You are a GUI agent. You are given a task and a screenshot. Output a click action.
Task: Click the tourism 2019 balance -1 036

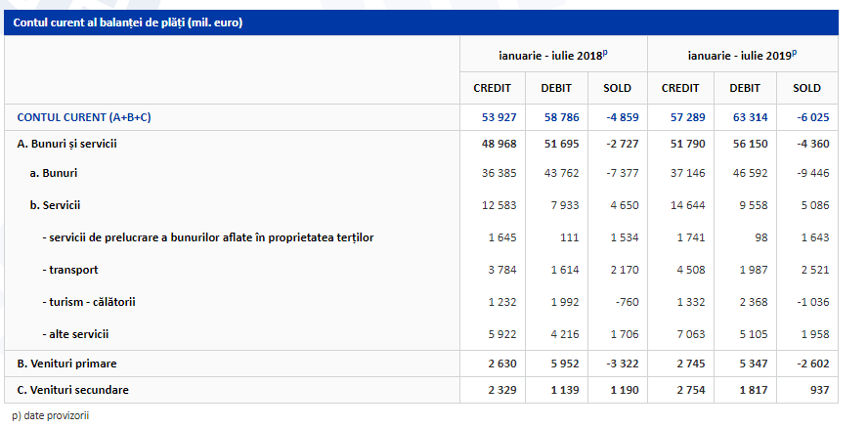[812, 302]
